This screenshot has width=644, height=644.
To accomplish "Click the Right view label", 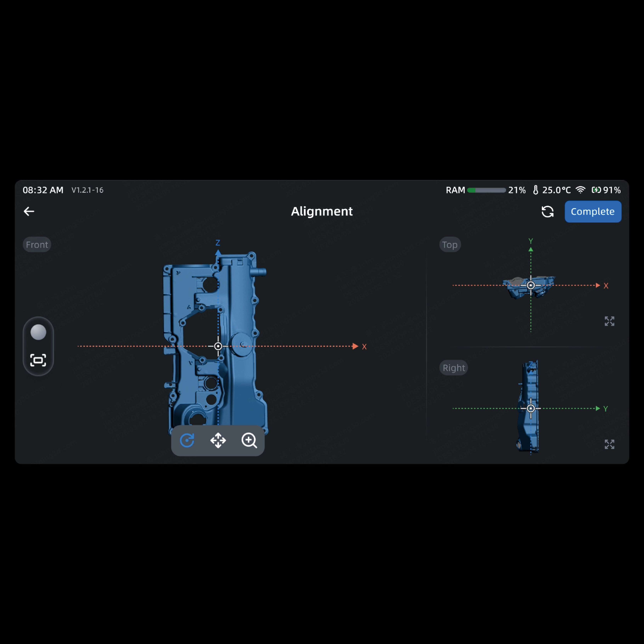I will (x=453, y=368).
